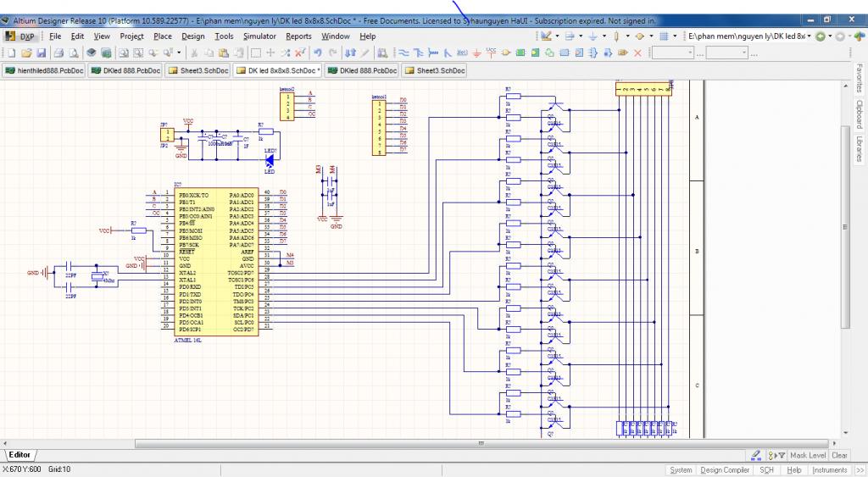Click the Print document icon
The width and height of the screenshot is (868, 477).
pyautogui.click(x=58, y=53)
